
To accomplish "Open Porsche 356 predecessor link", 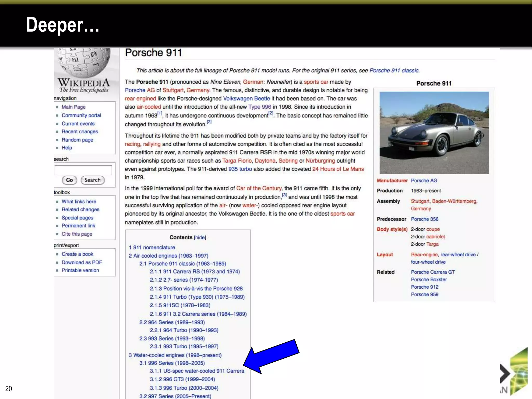I will (424, 219).
